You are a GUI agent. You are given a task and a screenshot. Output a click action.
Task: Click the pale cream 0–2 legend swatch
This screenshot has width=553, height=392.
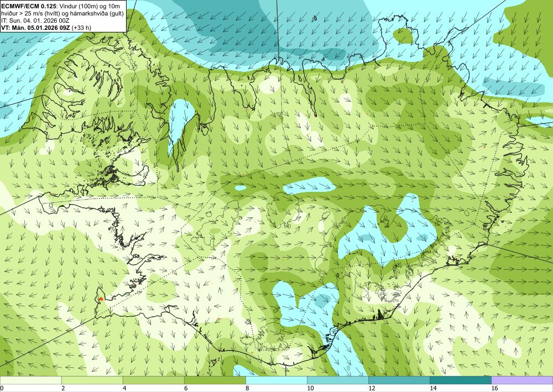[x=30, y=380]
